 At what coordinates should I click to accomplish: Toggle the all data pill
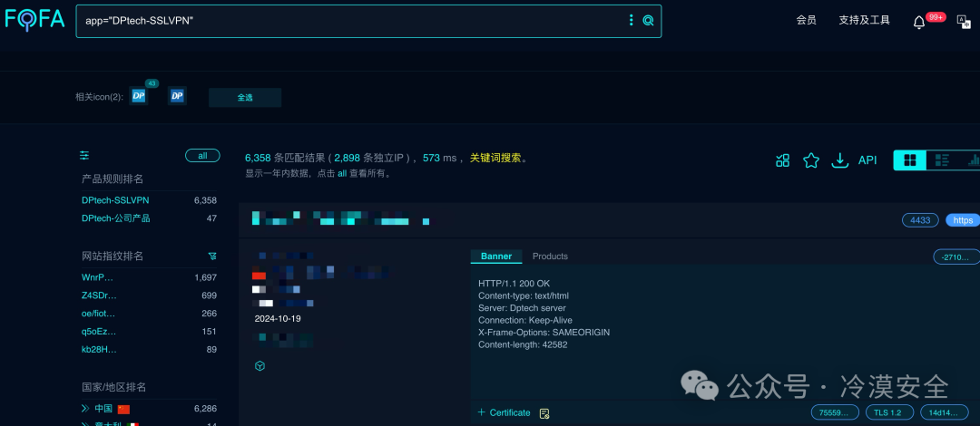202,156
